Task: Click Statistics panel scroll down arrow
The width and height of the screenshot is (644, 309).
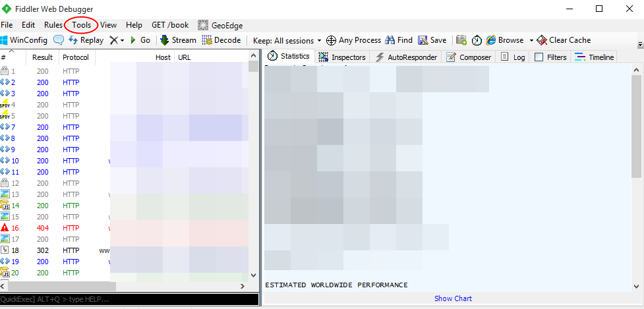Action: (x=636, y=287)
